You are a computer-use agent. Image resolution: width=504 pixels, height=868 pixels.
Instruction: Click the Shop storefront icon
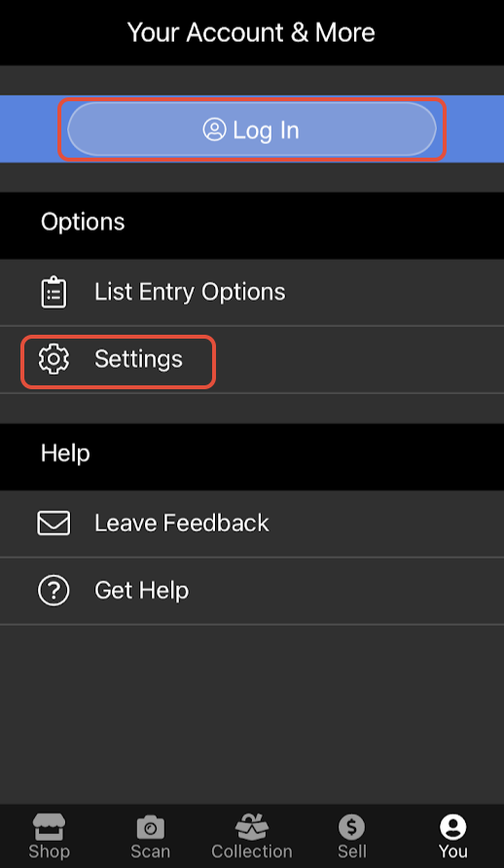pyautogui.click(x=50, y=827)
